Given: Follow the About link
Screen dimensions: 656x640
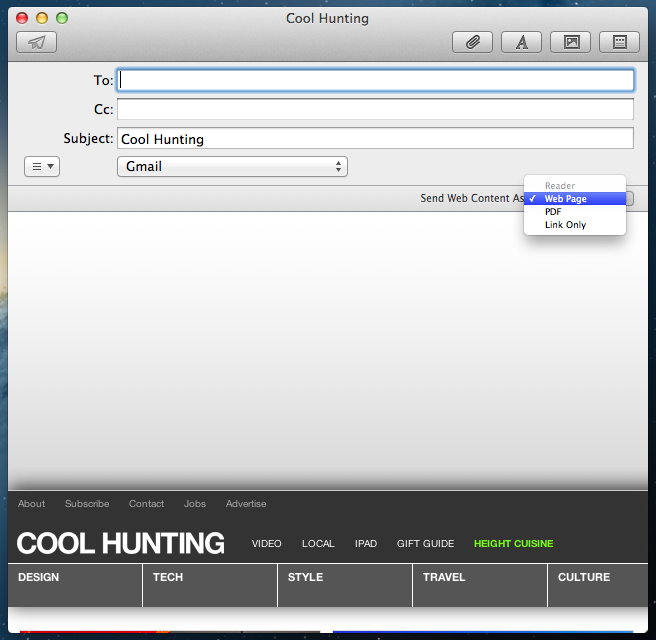Looking at the screenshot, I should point(31,504).
